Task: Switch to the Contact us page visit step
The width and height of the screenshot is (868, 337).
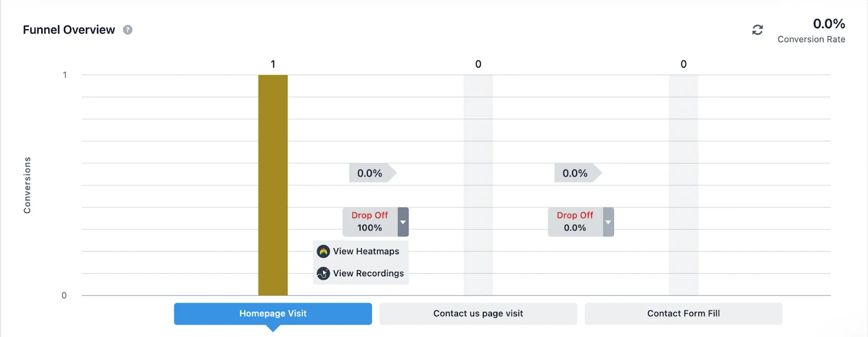Action: point(478,314)
